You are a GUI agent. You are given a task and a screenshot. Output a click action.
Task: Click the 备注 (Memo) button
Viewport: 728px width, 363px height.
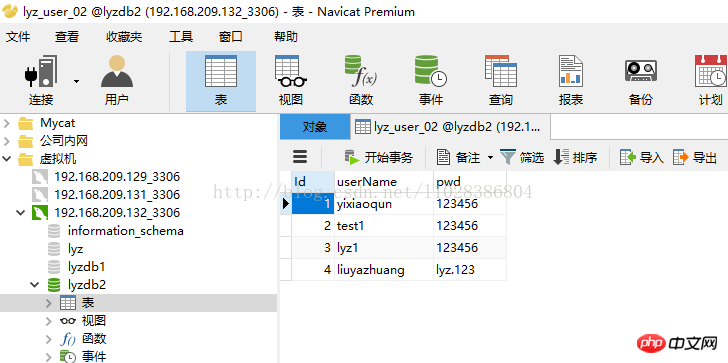(458, 158)
